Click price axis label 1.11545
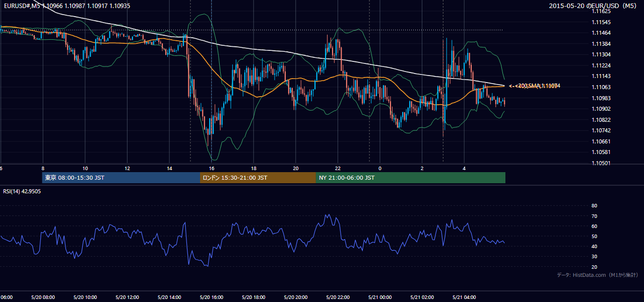644x302 pixels. point(601,22)
